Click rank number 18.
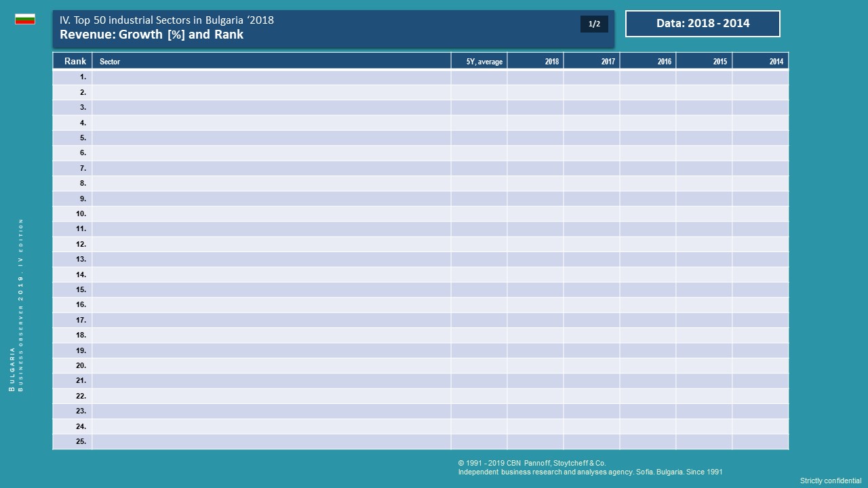 point(81,335)
